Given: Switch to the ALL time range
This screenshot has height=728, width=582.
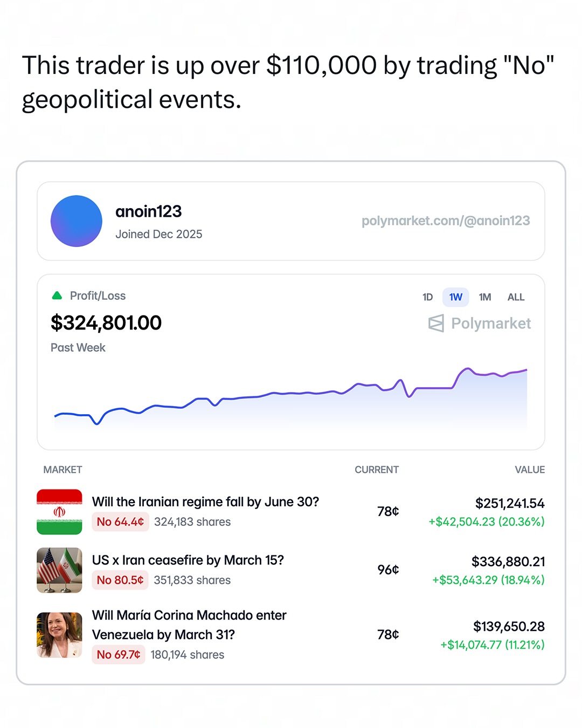Looking at the screenshot, I should click(x=516, y=297).
